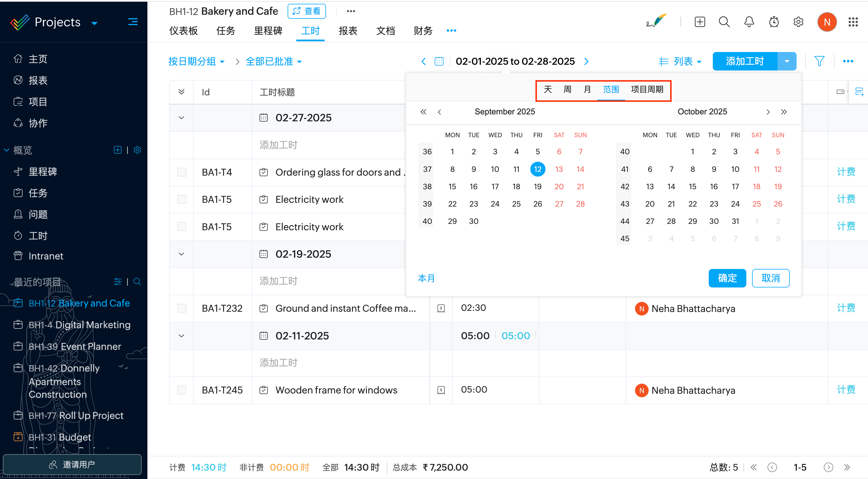The height and width of the screenshot is (479, 868).
Task: Open the search magnifier in header
Action: pos(724,22)
